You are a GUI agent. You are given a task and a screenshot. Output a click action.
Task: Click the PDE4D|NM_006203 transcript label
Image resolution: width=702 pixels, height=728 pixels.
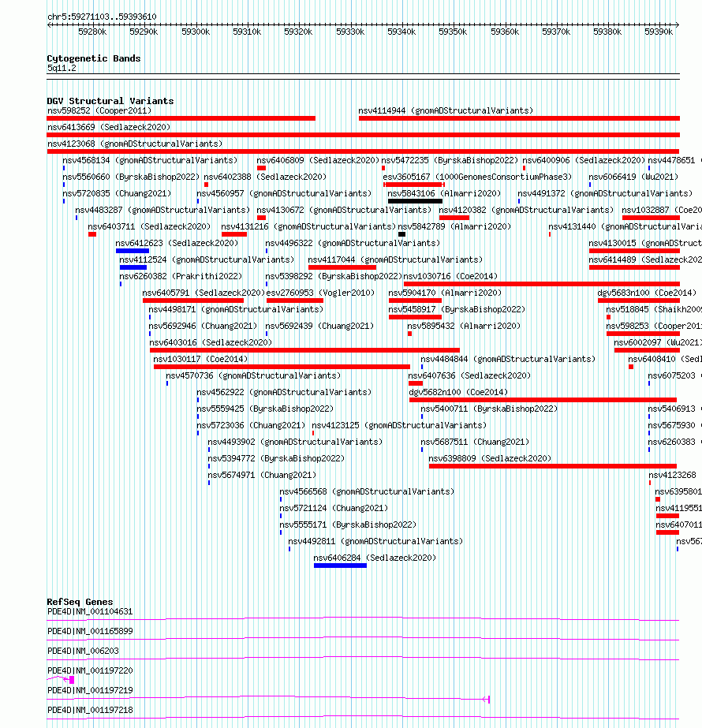tap(83, 651)
